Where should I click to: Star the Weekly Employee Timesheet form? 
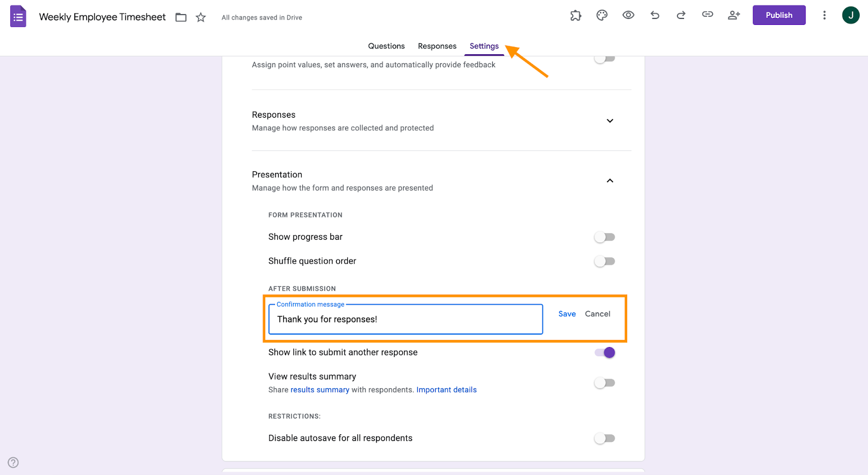tap(201, 17)
